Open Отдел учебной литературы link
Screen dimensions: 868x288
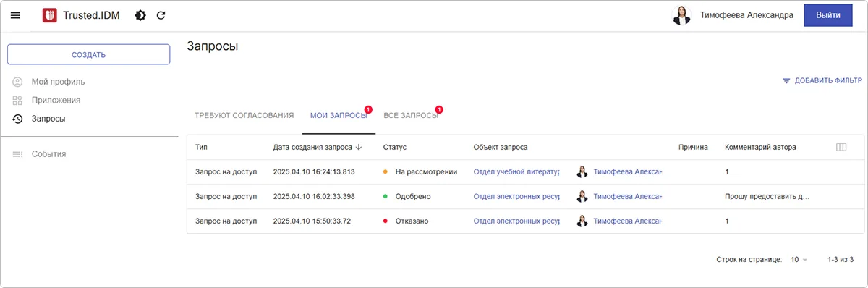[517, 172]
